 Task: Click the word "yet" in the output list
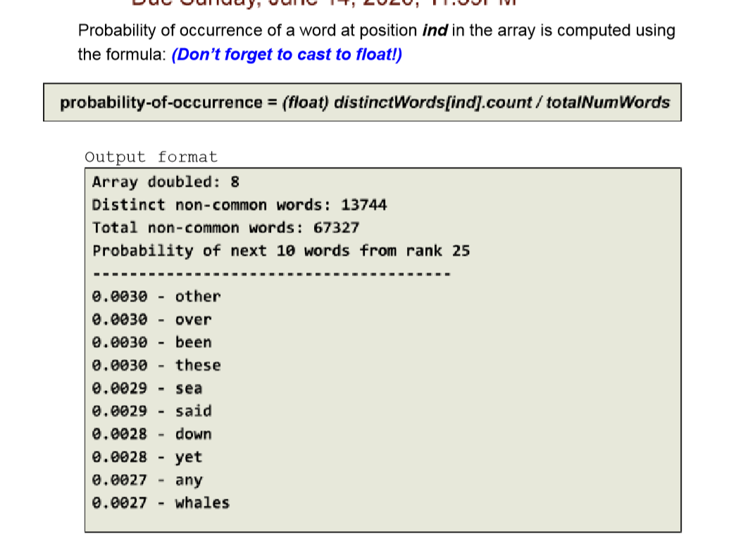coord(189,457)
